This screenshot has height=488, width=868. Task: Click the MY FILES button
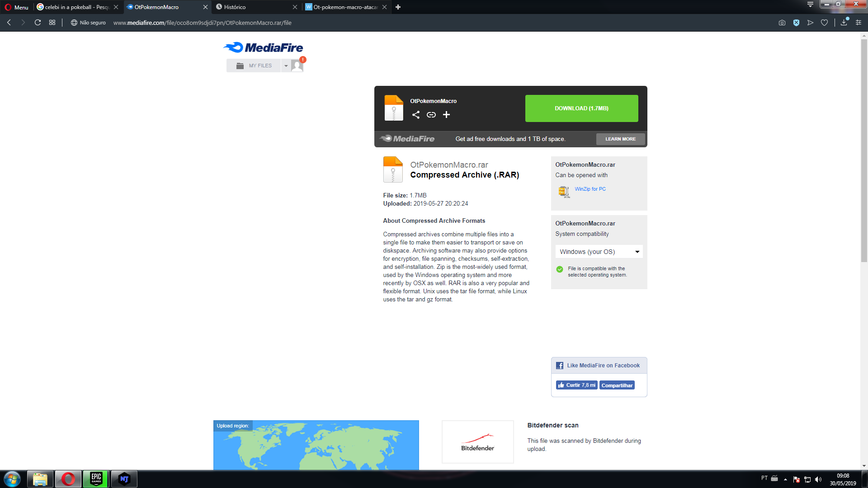tap(254, 66)
